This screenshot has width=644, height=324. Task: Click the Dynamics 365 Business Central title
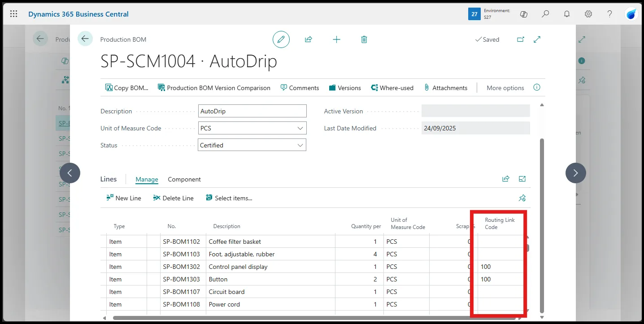pyautogui.click(x=78, y=14)
